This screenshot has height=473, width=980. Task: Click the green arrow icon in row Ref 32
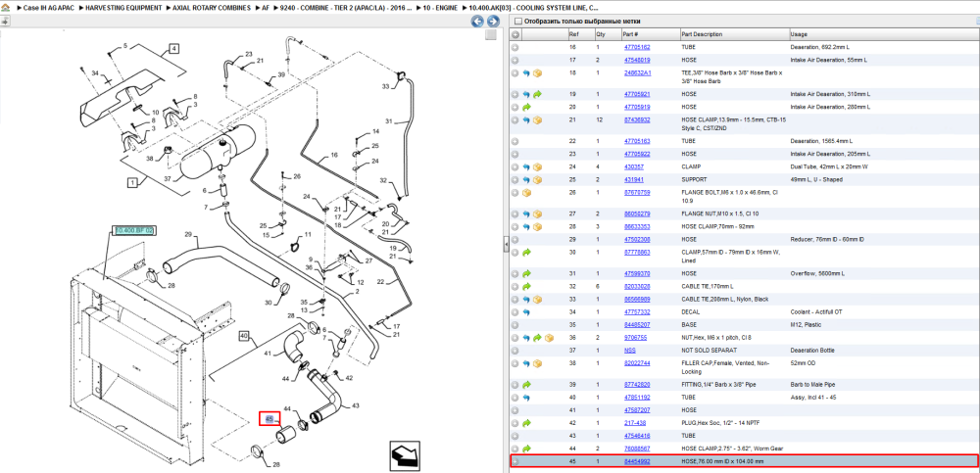(526, 286)
